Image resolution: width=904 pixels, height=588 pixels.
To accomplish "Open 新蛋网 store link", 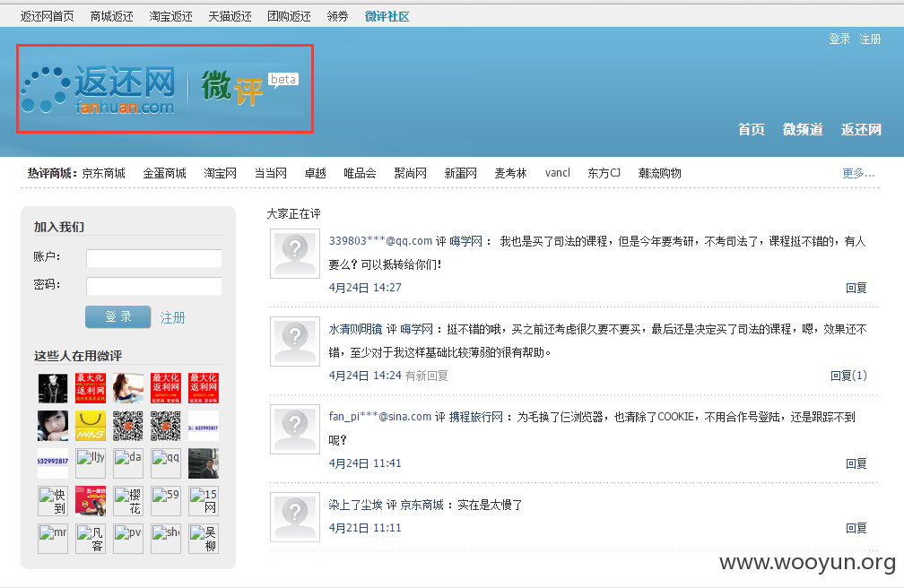I will (x=461, y=173).
